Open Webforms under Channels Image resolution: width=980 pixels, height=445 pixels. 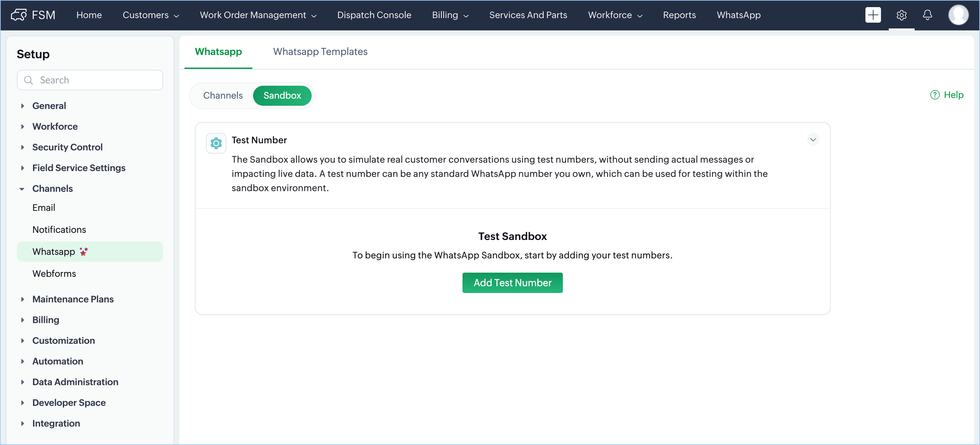[x=54, y=273]
